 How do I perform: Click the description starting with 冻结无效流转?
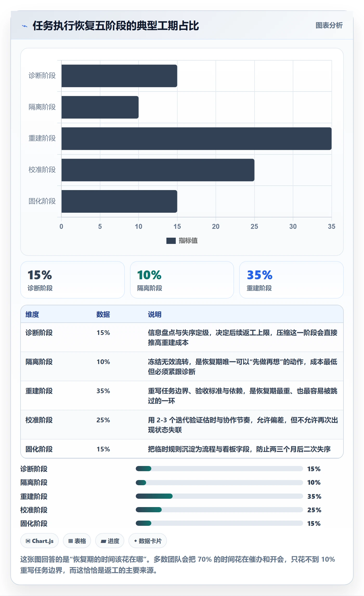(x=243, y=367)
